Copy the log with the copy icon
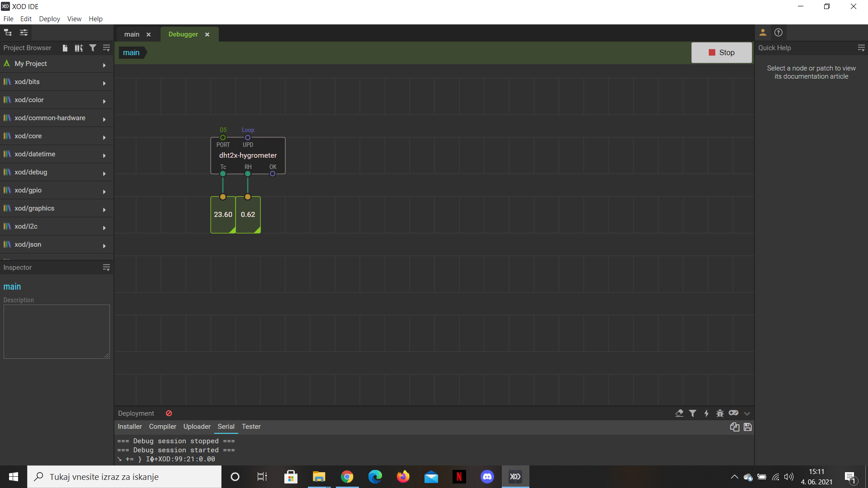Viewport: 868px width, 488px height. click(735, 427)
